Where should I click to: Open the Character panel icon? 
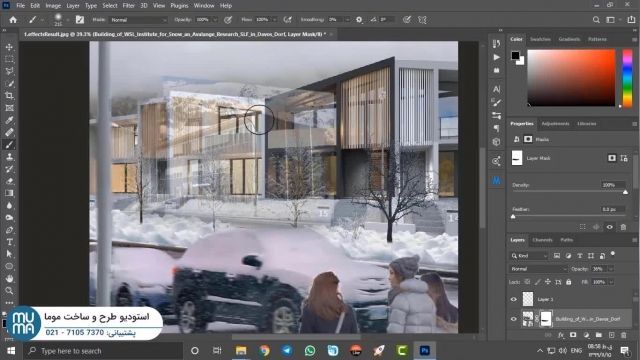[496, 89]
